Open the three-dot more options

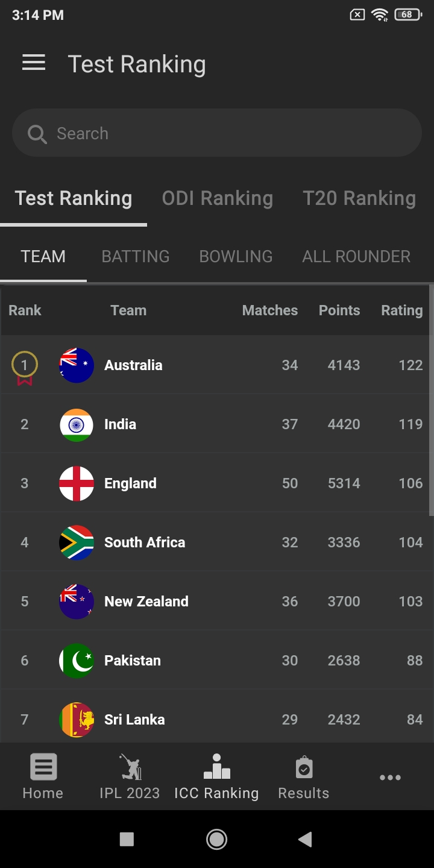[x=390, y=778]
